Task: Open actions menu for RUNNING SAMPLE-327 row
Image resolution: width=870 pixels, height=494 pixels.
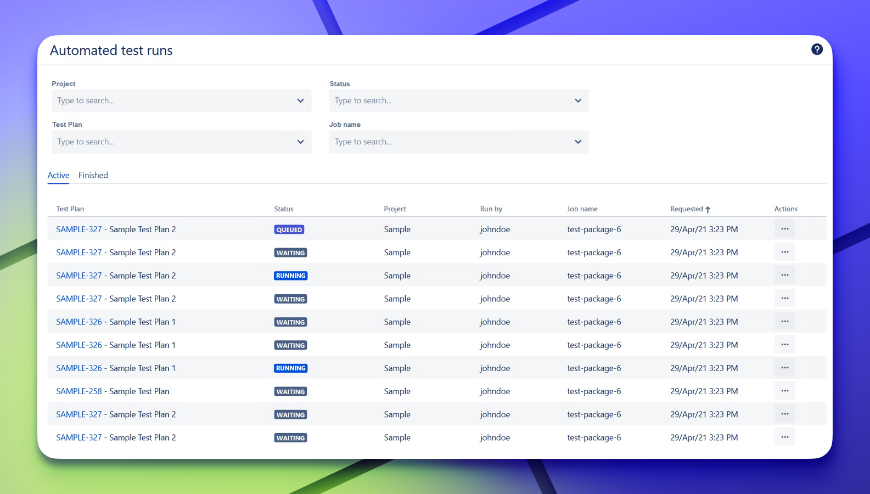Action: coord(785,275)
